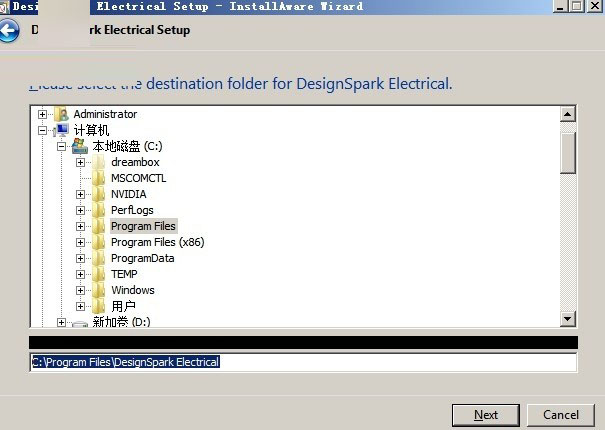Click the NVIDIA folder icon
The width and height of the screenshot is (605, 430).
98,194
